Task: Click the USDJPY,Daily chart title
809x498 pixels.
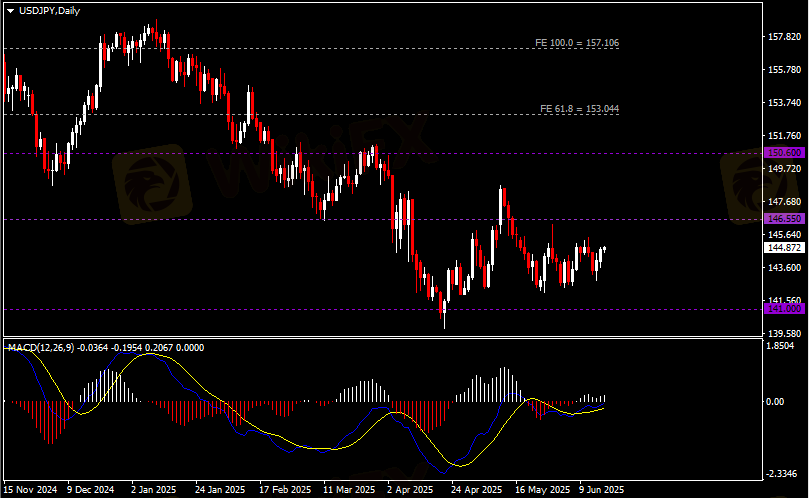Action: (50, 11)
